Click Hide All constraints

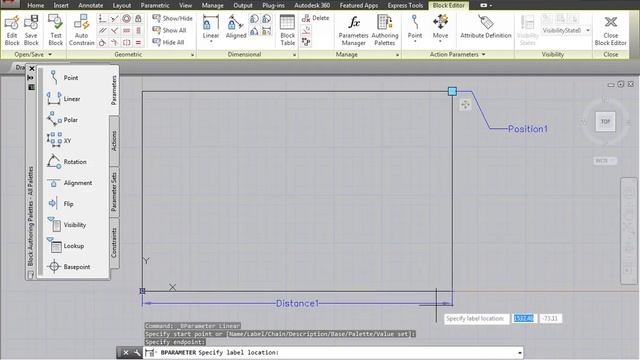(x=168, y=42)
